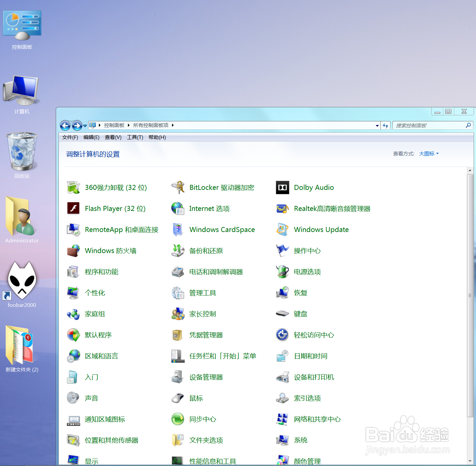Expand arrow after 所有控制面板项 breadcrumb
476x466 pixels.
pyautogui.click(x=173, y=125)
